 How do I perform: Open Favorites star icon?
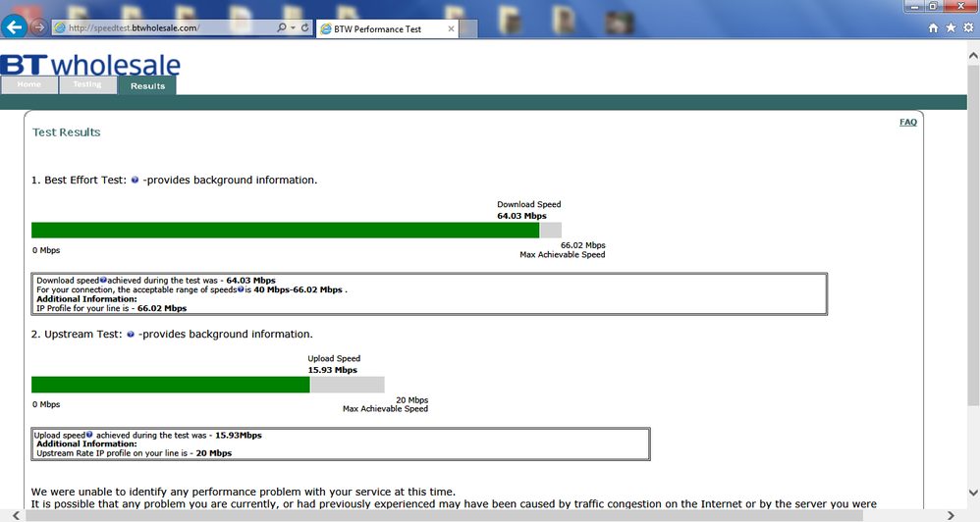(x=951, y=27)
